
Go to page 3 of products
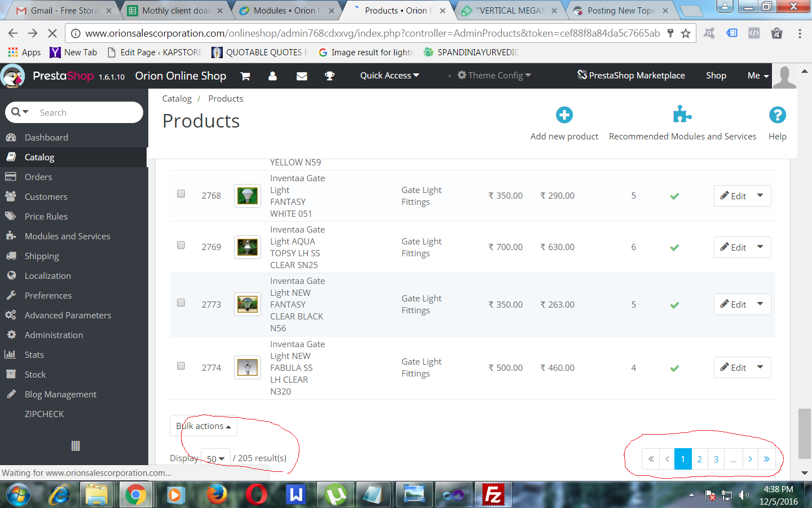click(x=716, y=459)
